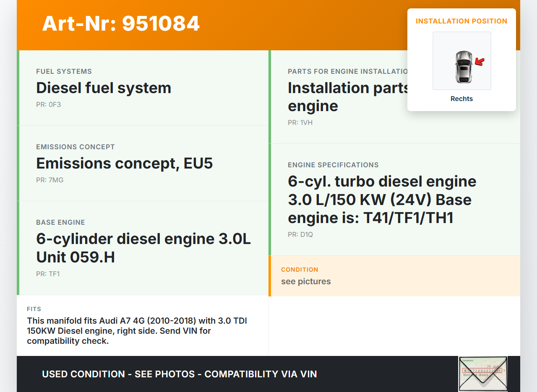The image size is (537, 392).
Task: Click the 'see pictures' condition text
Action: (x=306, y=281)
